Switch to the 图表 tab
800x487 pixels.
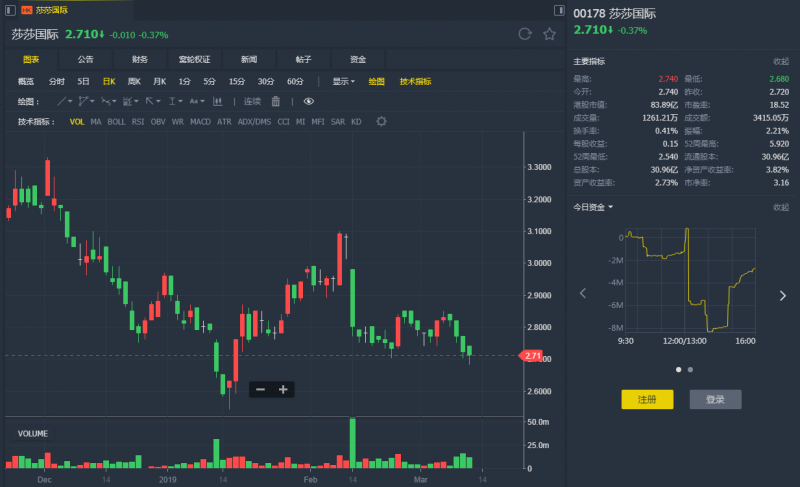coord(31,60)
